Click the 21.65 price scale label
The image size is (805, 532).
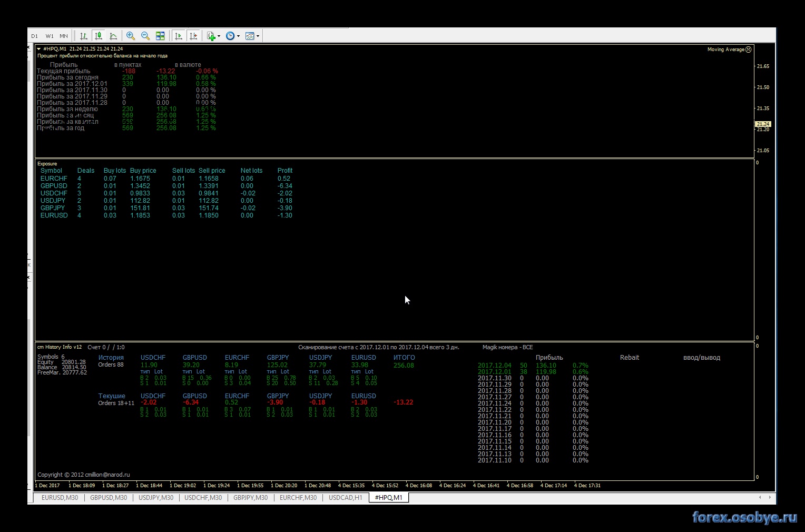[763, 66]
